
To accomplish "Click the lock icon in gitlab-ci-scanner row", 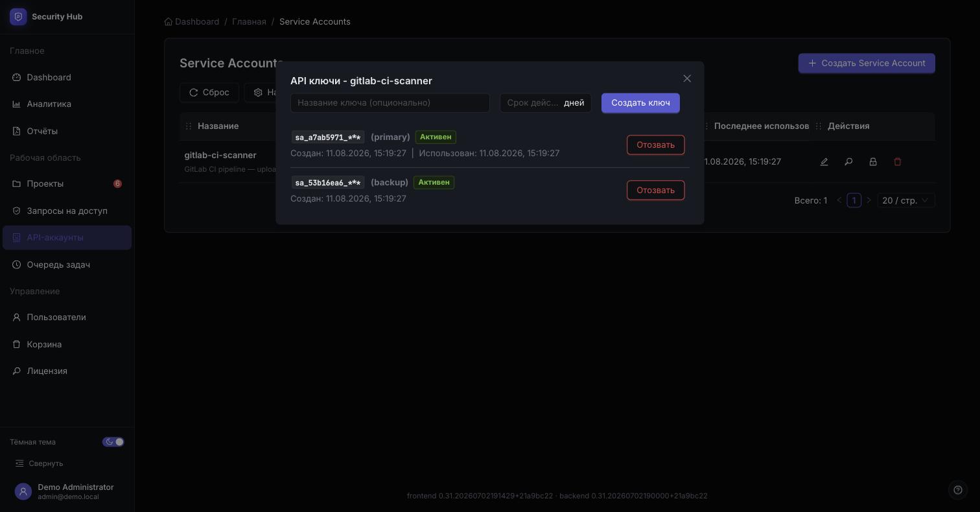I will click(x=873, y=161).
